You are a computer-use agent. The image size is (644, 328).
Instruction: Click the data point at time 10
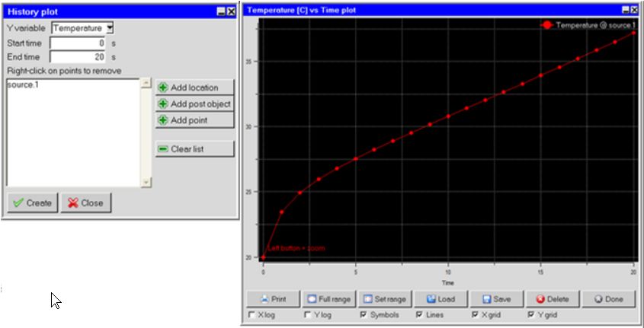tap(448, 116)
